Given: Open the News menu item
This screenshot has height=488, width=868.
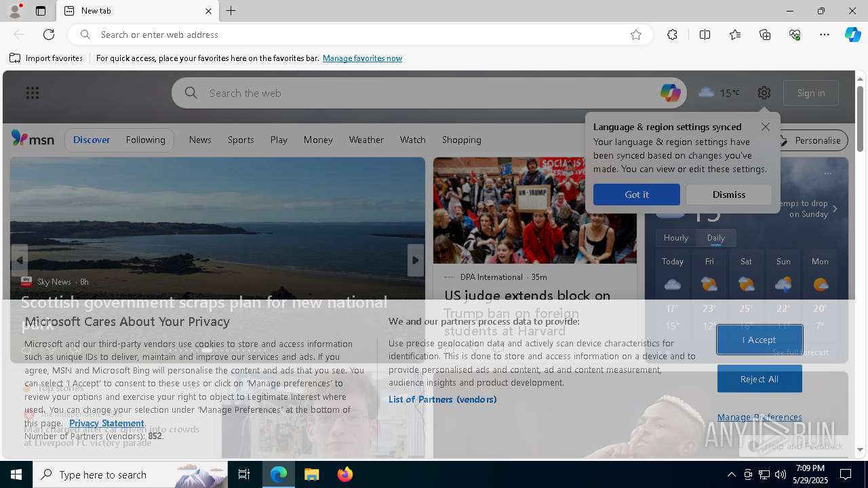Looking at the screenshot, I should click(x=200, y=140).
